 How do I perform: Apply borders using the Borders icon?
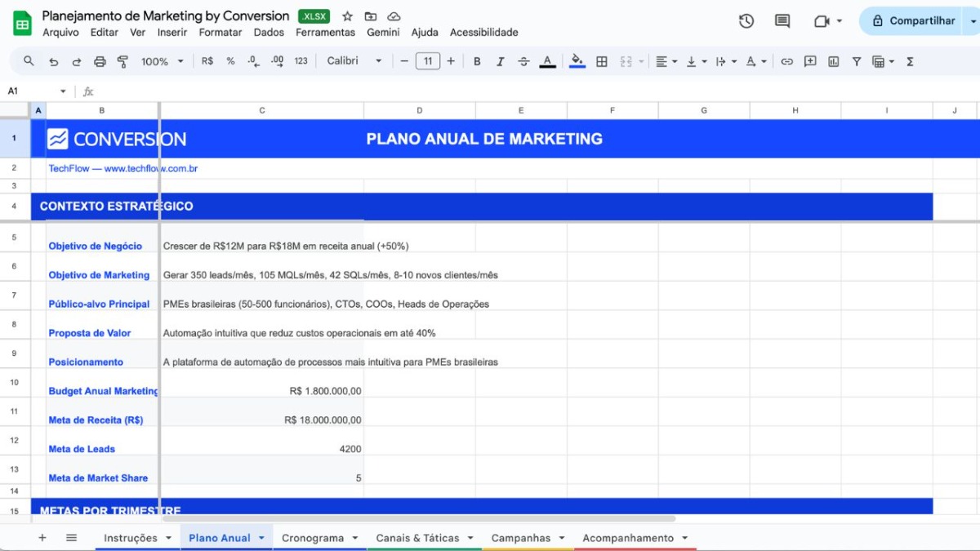(x=600, y=60)
